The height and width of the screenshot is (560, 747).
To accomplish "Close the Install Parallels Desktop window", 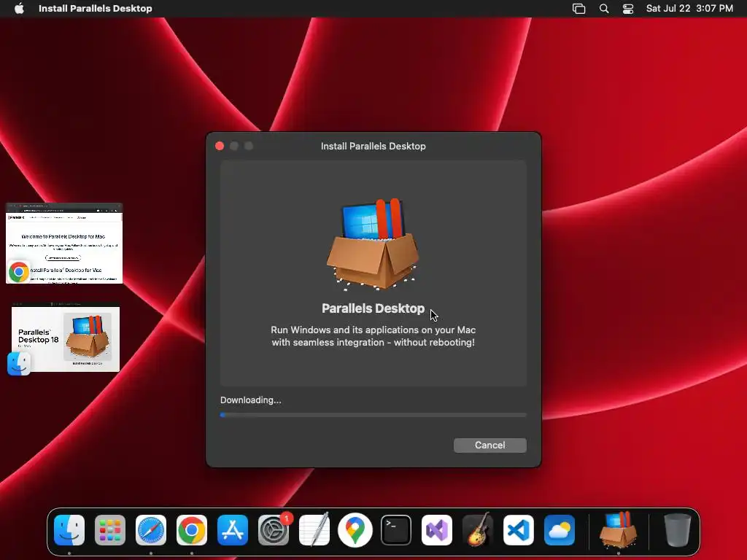I will coord(220,146).
